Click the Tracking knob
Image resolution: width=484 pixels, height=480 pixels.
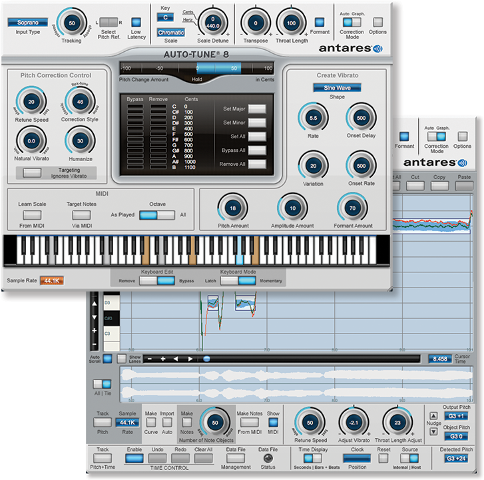[72, 23]
